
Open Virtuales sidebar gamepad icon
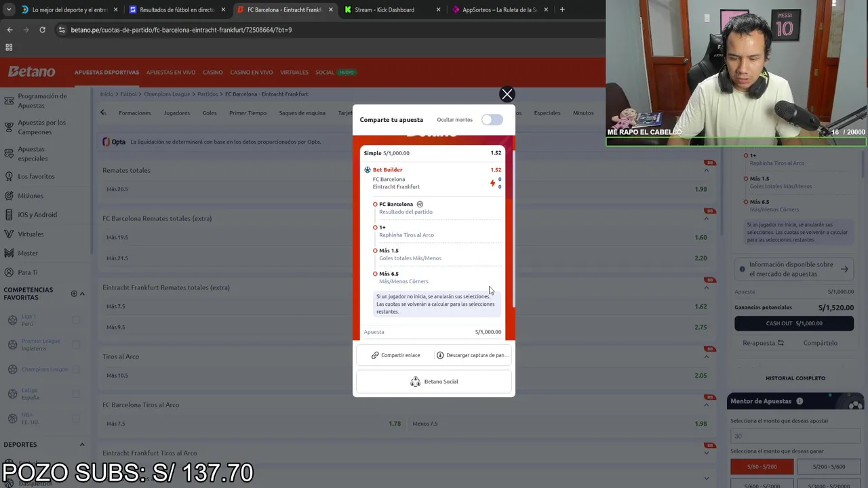click(9, 234)
